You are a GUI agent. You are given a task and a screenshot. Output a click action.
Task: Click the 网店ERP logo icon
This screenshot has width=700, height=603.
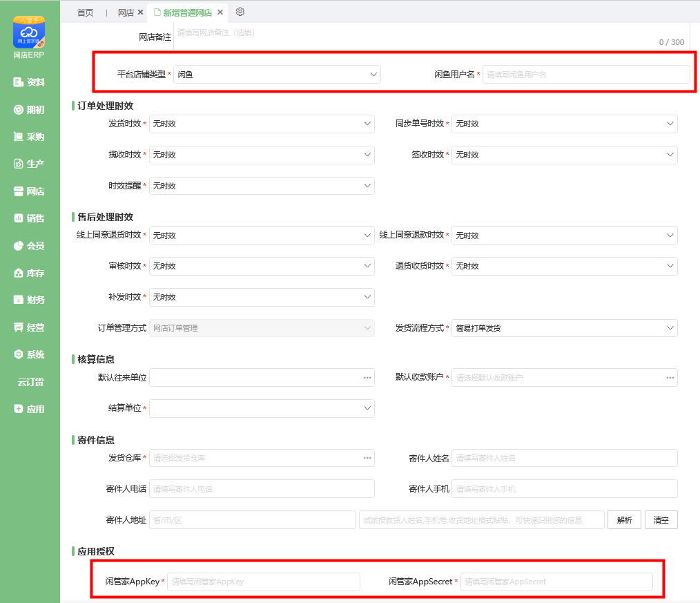[29, 32]
